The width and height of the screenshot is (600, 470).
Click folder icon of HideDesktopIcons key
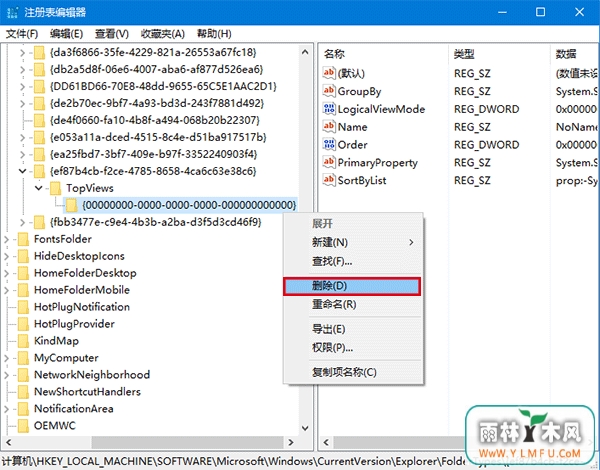(x=23, y=256)
